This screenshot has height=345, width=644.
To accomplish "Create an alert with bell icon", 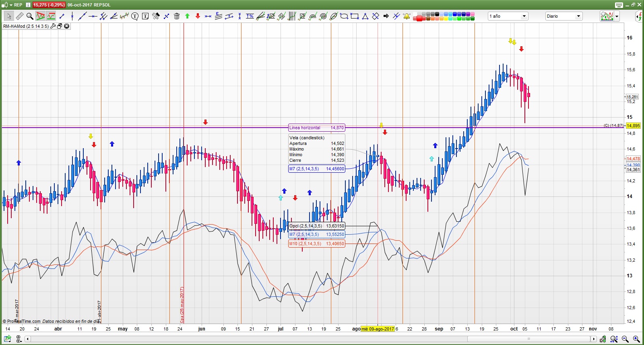I will point(407,16).
